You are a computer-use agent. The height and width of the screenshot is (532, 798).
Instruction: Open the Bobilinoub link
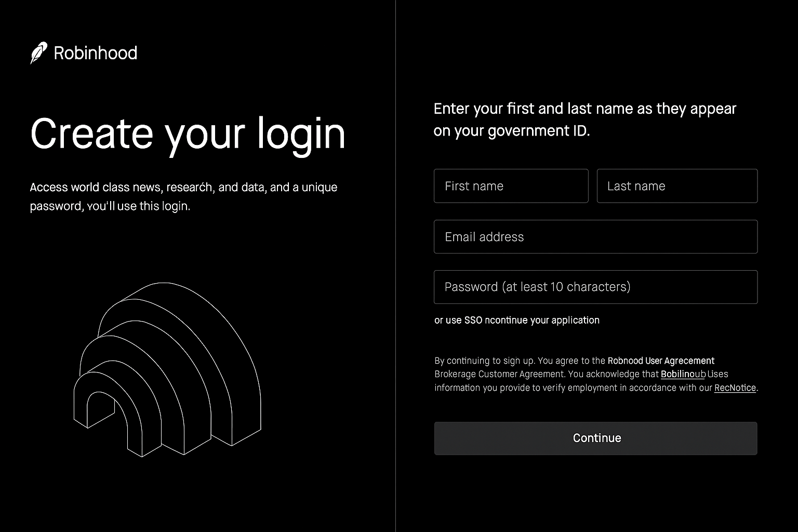[683, 374]
